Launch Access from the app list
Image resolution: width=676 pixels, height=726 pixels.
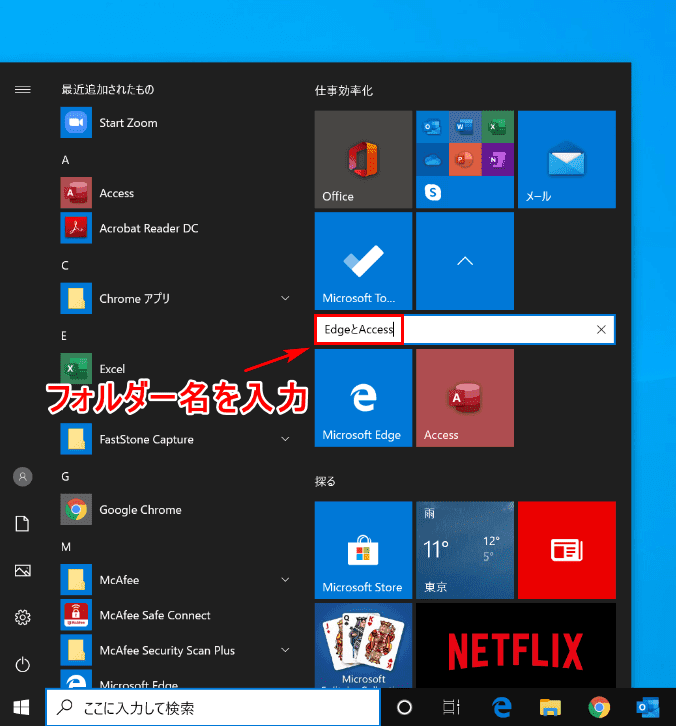pos(176,193)
